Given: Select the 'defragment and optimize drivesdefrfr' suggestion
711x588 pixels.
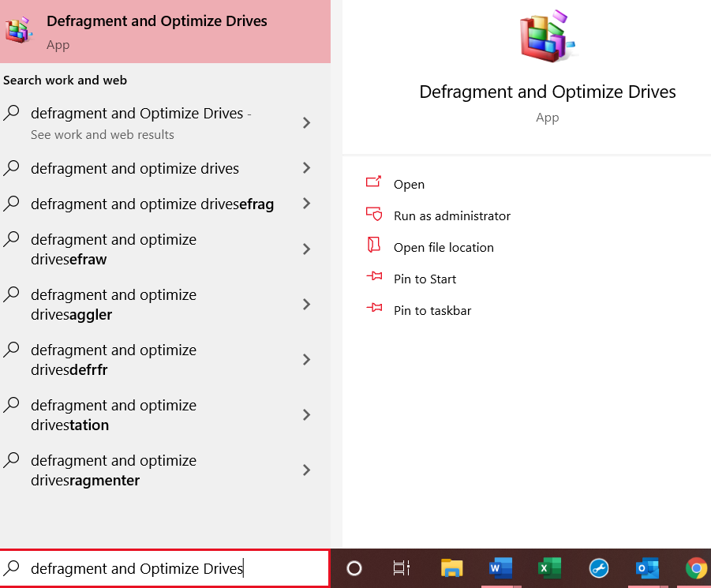Looking at the screenshot, I should [165, 360].
